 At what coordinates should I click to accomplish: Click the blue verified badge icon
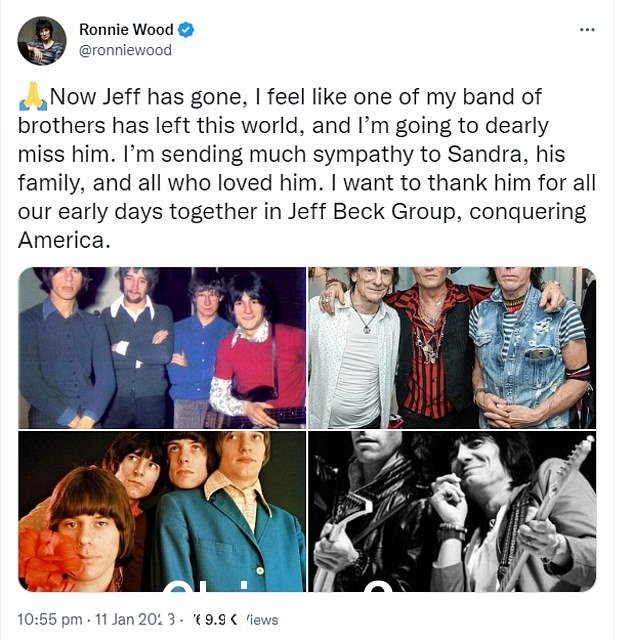pos(186,29)
